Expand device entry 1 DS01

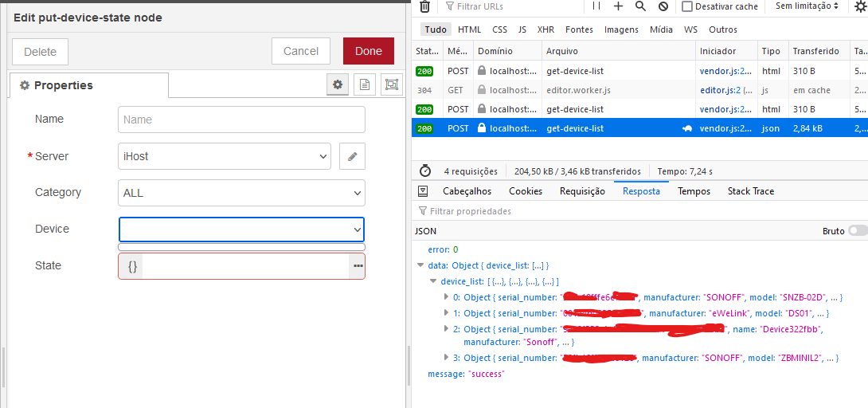pos(446,313)
